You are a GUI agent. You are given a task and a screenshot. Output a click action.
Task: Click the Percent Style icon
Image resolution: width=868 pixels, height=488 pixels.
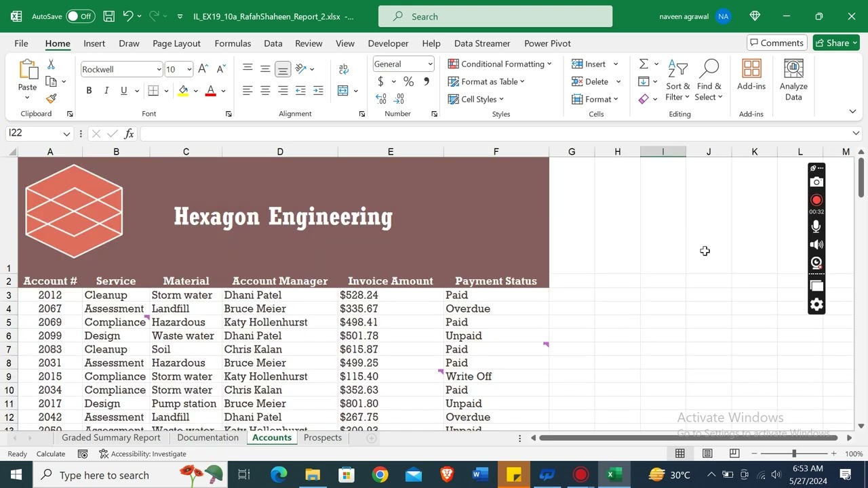tap(408, 81)
